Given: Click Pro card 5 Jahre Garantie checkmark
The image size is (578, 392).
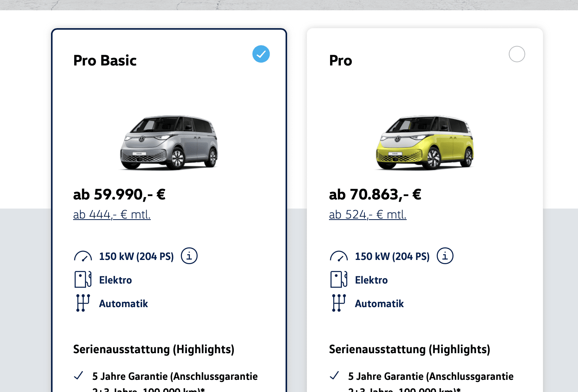Looking at the screenshot, I should [x=334, y=376].
